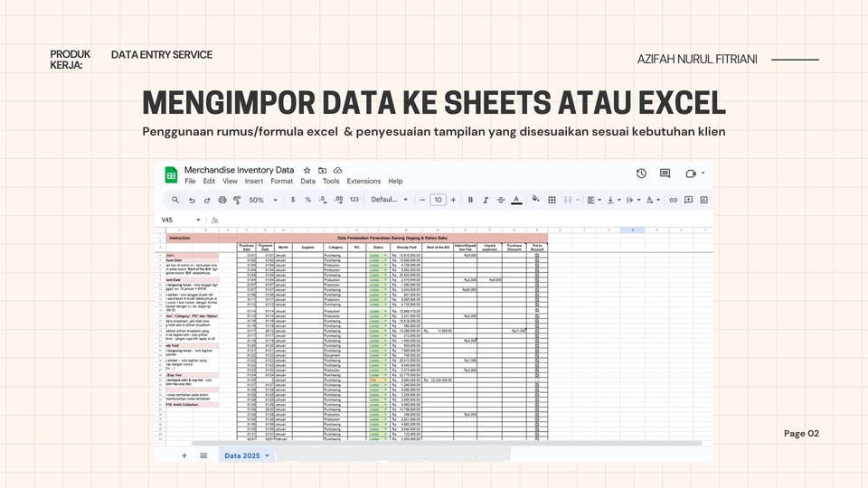This screenshot has width=868, height=488.
Task: Click the font size 10 field
Action: 438,200
